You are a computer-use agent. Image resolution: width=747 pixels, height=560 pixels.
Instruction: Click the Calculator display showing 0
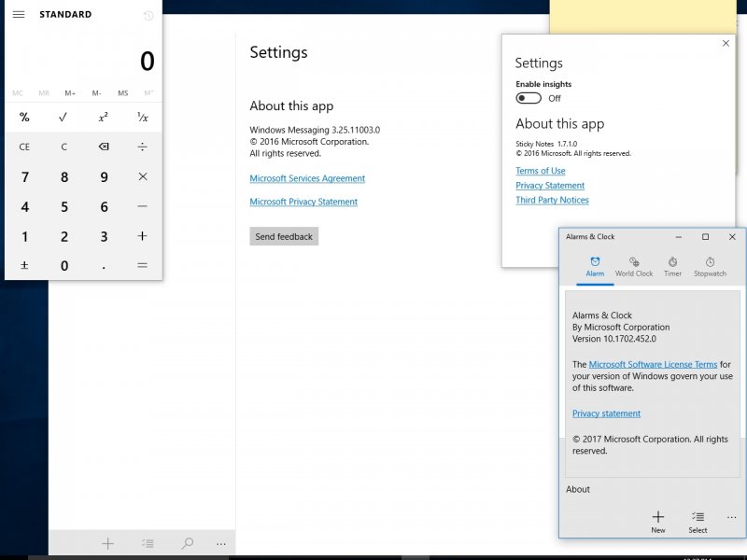148,62
